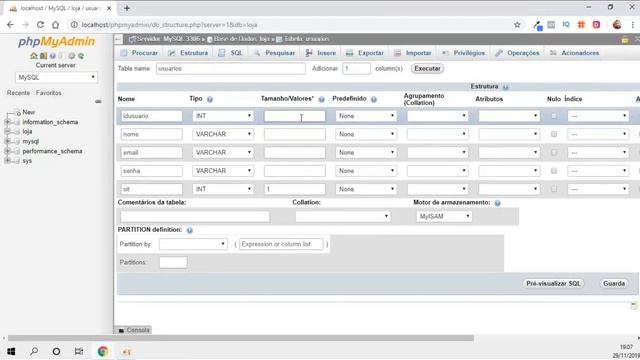Click the Executar button

coord(427,69)
